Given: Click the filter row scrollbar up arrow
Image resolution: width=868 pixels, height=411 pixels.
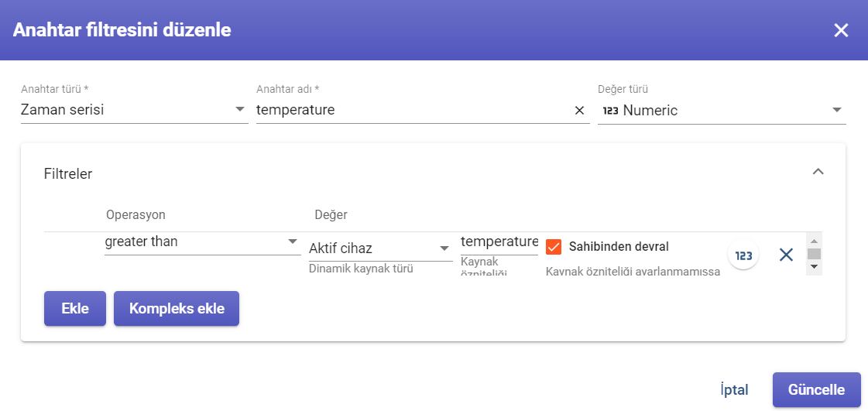Looking at the screenshot, I should [814, 241].
